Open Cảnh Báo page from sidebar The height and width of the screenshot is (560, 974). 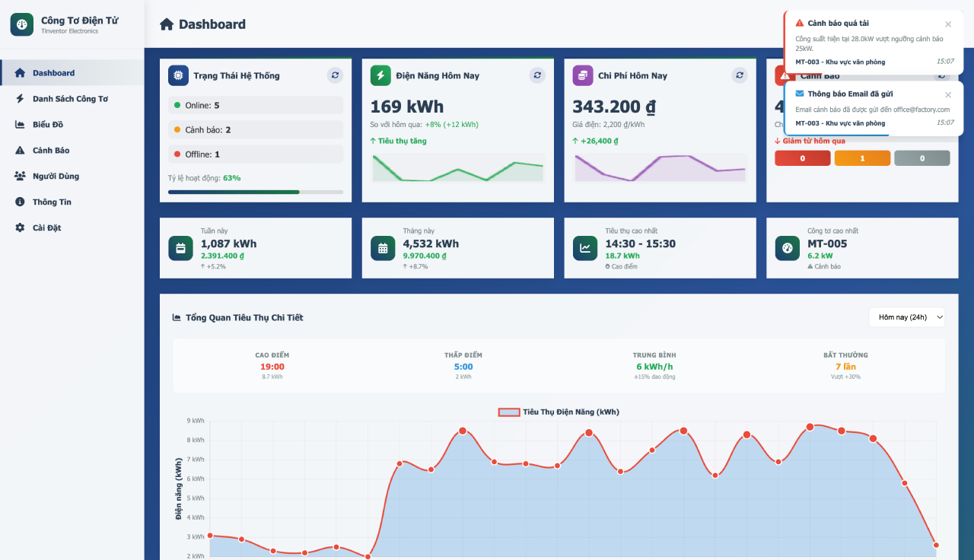[x=51, y=151]
